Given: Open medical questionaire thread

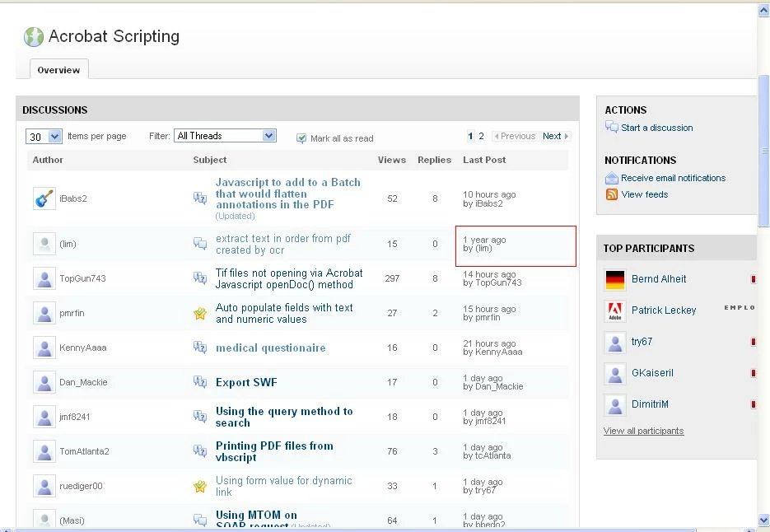Looking at the screenshot, I should [271, 348].
